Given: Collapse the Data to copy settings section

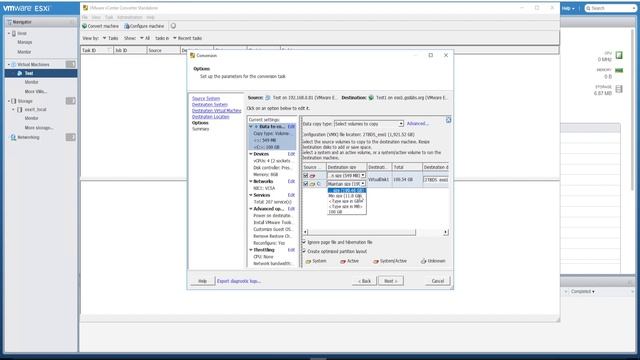Looking at the screenshot, I should tap(251, 127).
